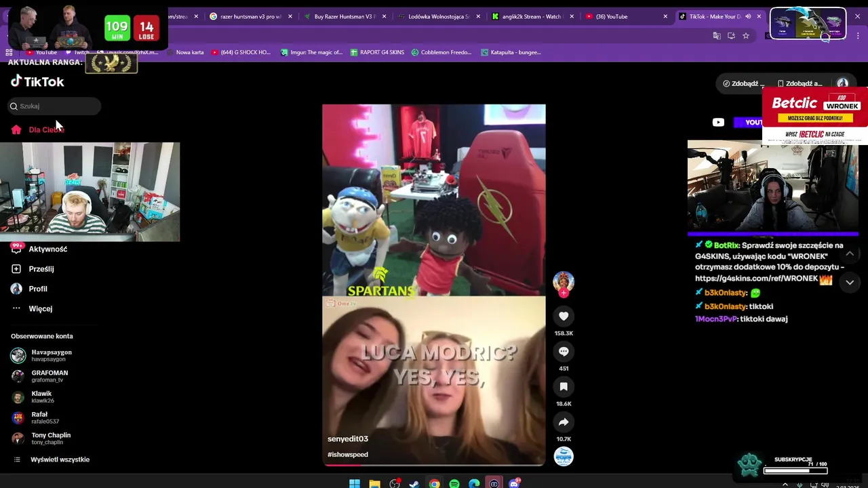Click the Zdobądź a... button
868x488 pixels.
(x=800, y=83)
